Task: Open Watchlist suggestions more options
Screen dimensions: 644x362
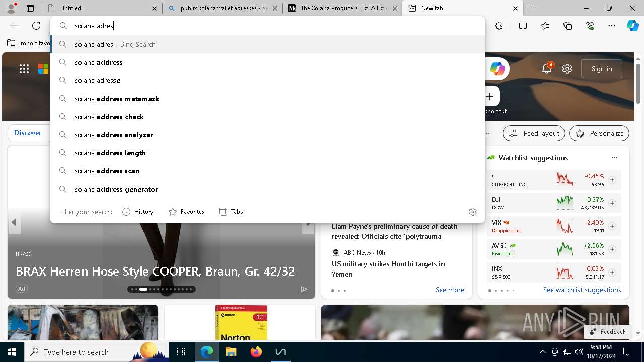Action: pos(614,158)
